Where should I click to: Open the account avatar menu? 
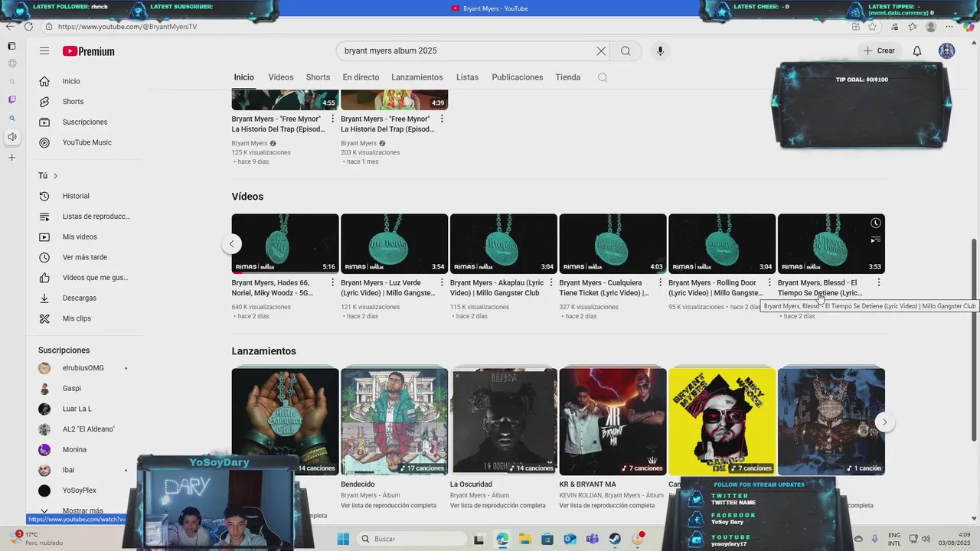(x=946, y=51)
